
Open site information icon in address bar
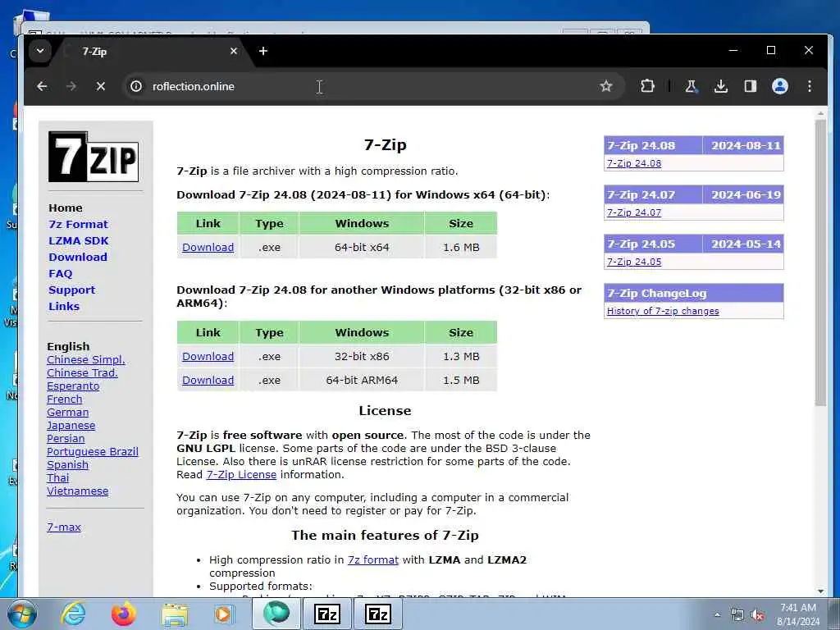[x=136, y=86]
